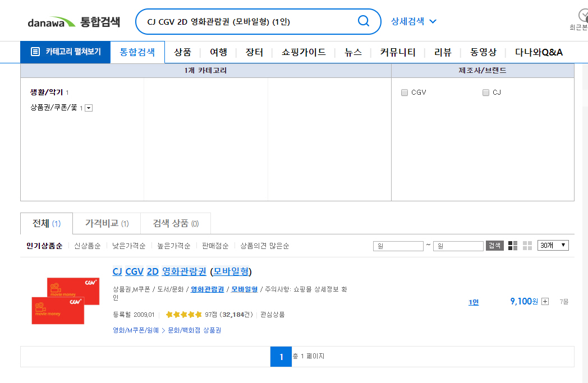The image size is (588, 383).
Task: Open the 30개 items-per-page dropdown
Action: (x=553, y=246)
